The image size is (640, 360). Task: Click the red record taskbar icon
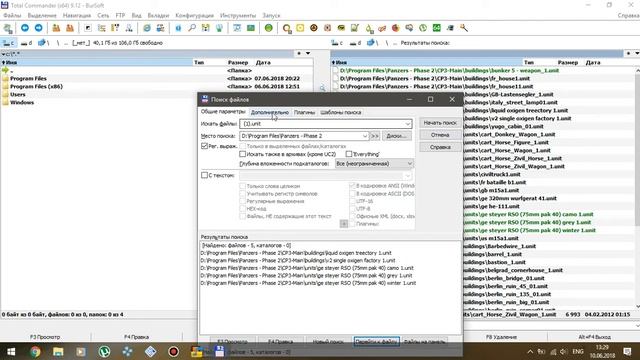point(173,351)
